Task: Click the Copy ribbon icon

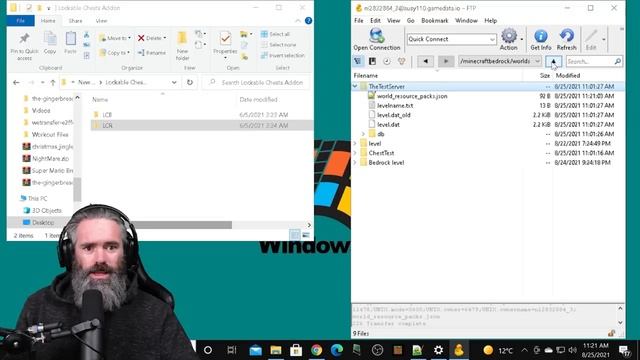Action: click(50, 43)
